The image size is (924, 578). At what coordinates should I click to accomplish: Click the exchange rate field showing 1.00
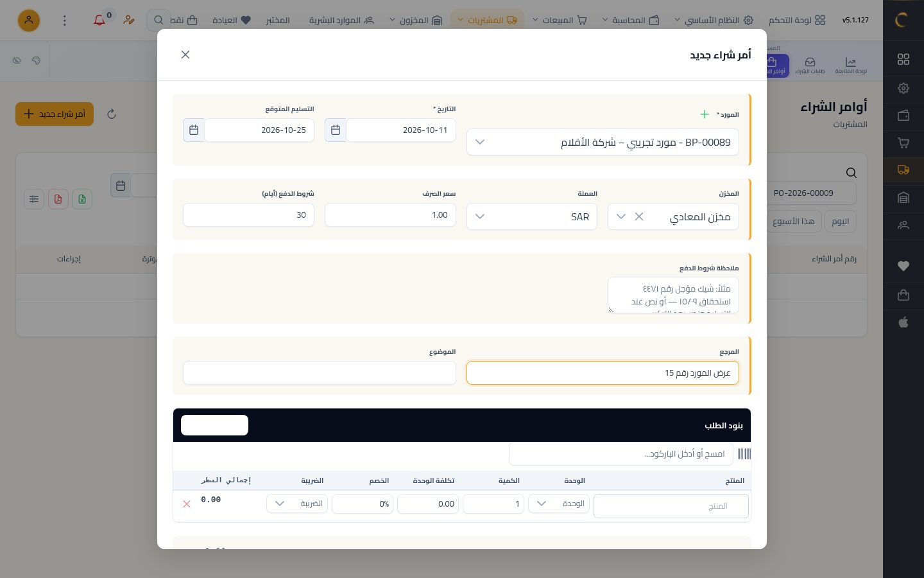tap(390, 215)
